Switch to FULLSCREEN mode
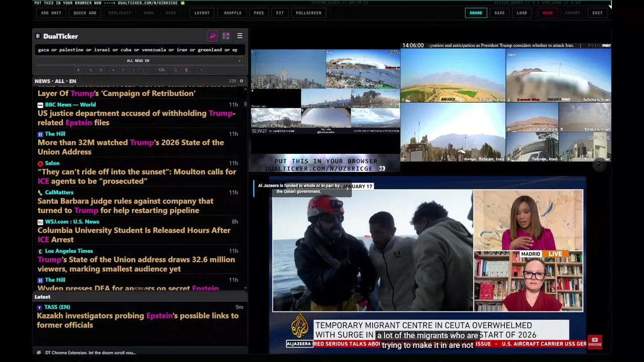 [308, 13]
